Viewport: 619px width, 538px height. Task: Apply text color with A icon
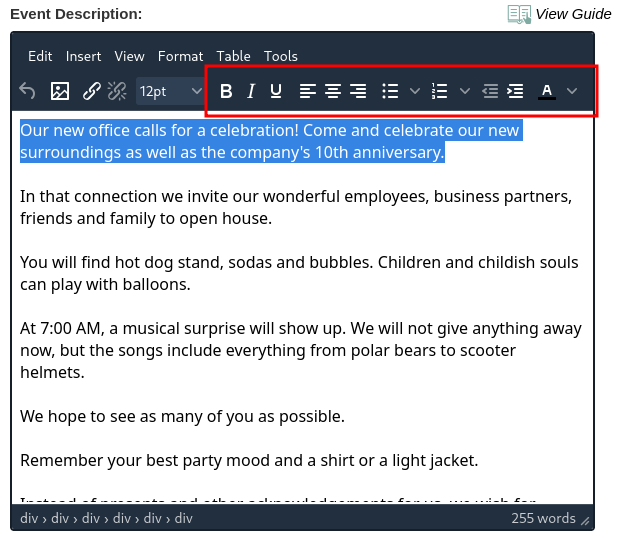(x=547, y=91)
